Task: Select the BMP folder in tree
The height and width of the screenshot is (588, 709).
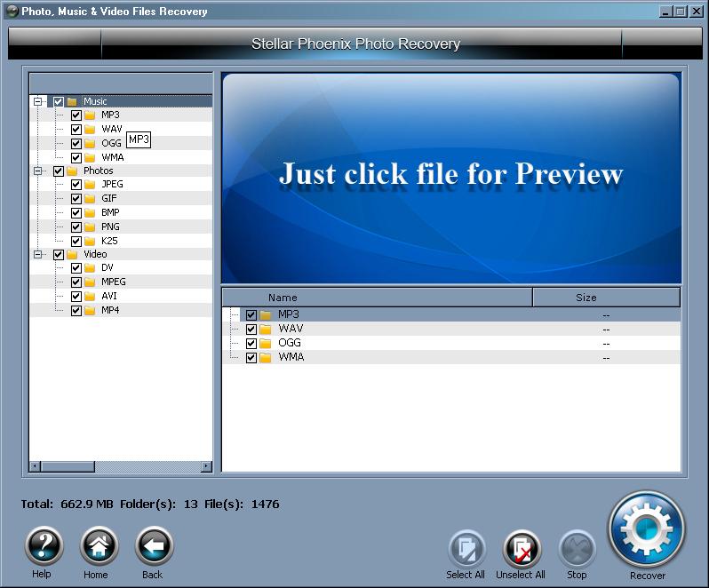Action: [x=110, y=212]
